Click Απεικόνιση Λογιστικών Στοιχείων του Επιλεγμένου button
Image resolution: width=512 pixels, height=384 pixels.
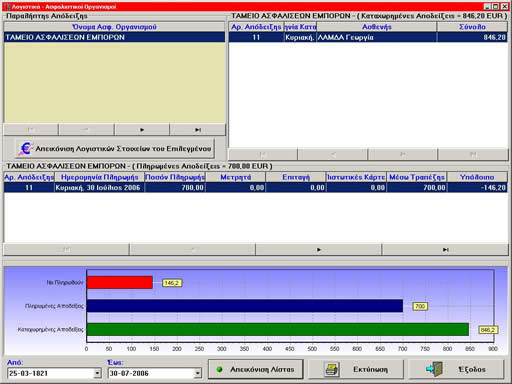click(x=115, y=149)
